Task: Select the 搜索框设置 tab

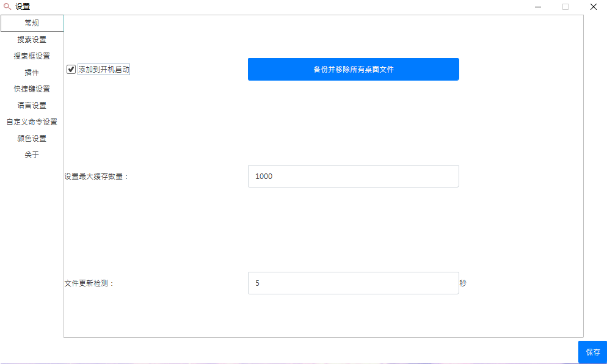Action: coord(32,56)
